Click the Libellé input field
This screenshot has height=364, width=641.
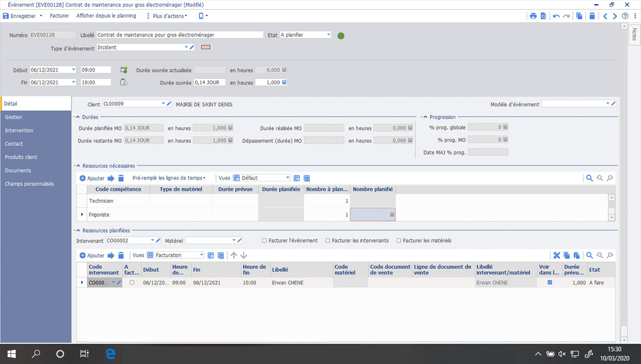(180, 35)
